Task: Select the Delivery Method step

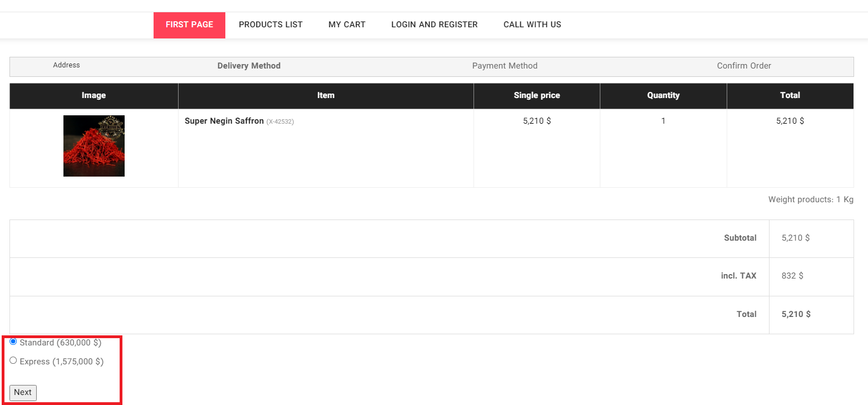Action: pos(249,66)
